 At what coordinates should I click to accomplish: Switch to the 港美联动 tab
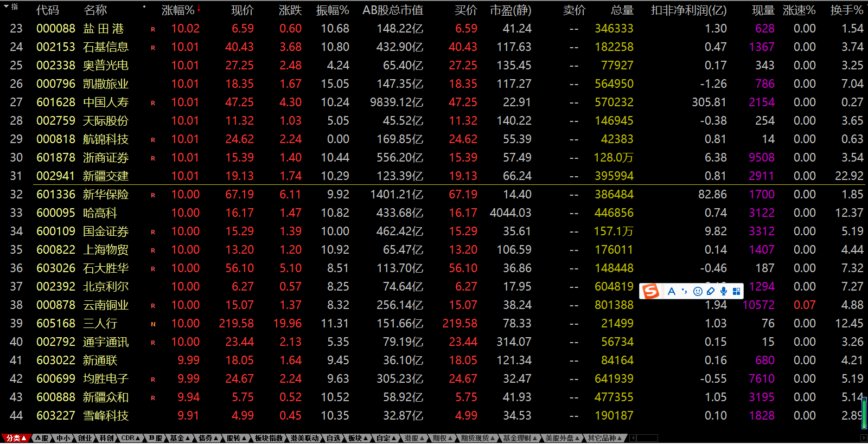click(x=305, y=438)
